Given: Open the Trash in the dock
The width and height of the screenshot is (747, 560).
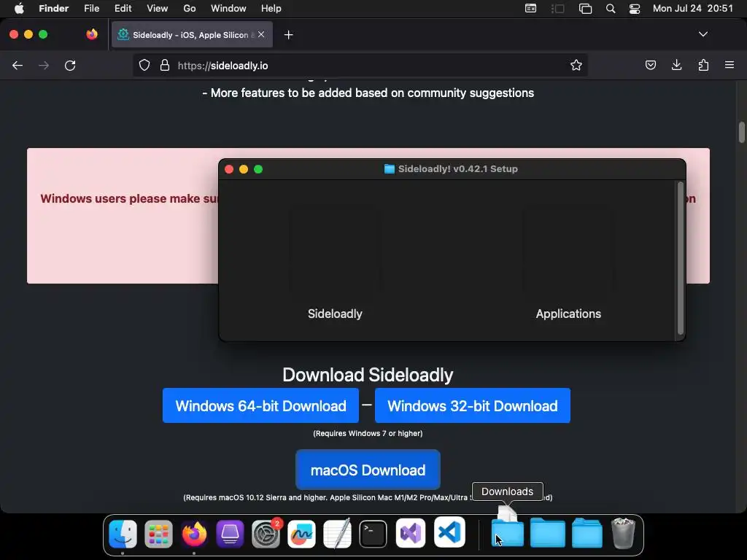Looking at the screenshot, I should point(623,533).
